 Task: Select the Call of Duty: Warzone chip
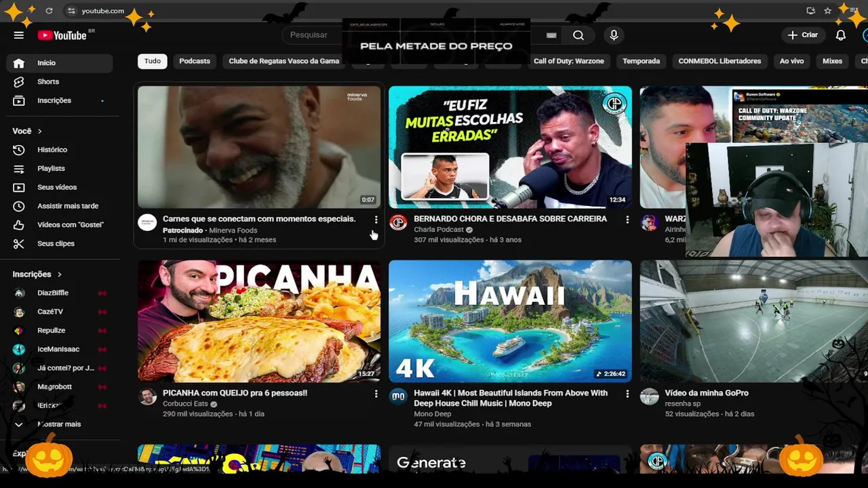point(568,61)
